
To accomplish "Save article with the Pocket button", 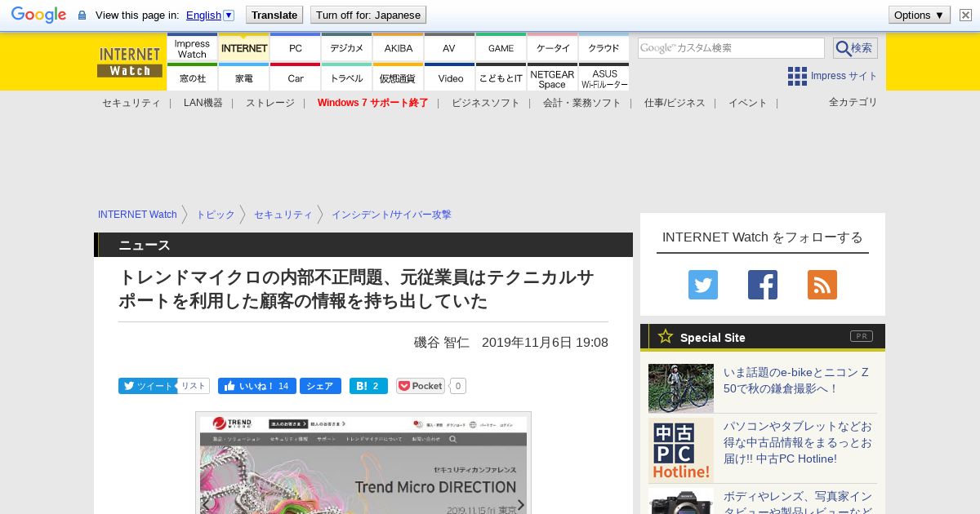I will point(421,386).
